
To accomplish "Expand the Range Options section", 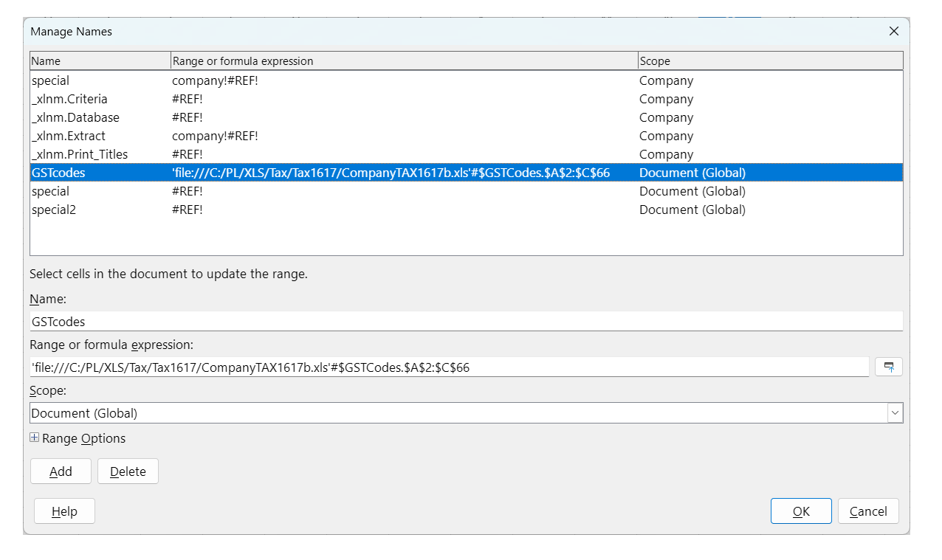I will pos(35,438).
